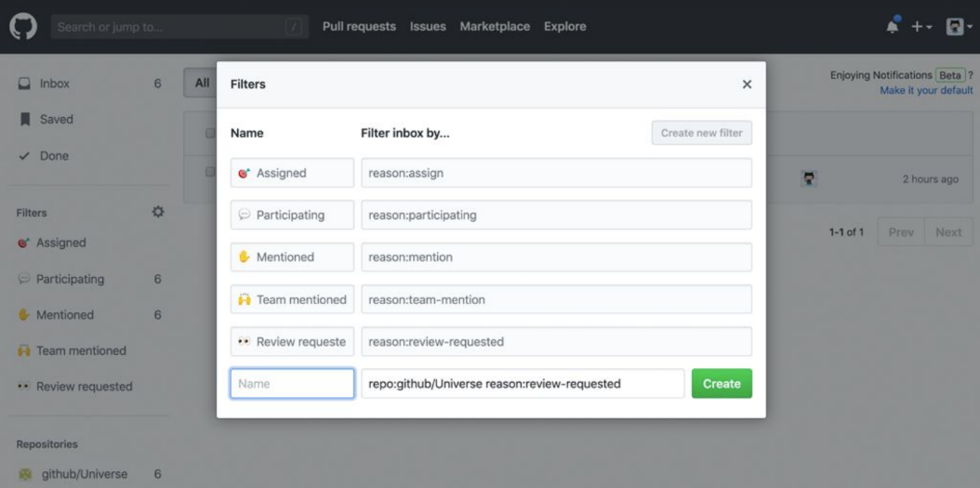Select the Team mentioned sidebar filter

(80, 350)
